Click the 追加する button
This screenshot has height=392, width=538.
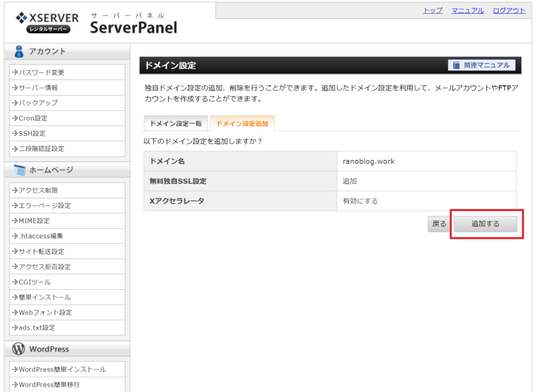(484, 224)
